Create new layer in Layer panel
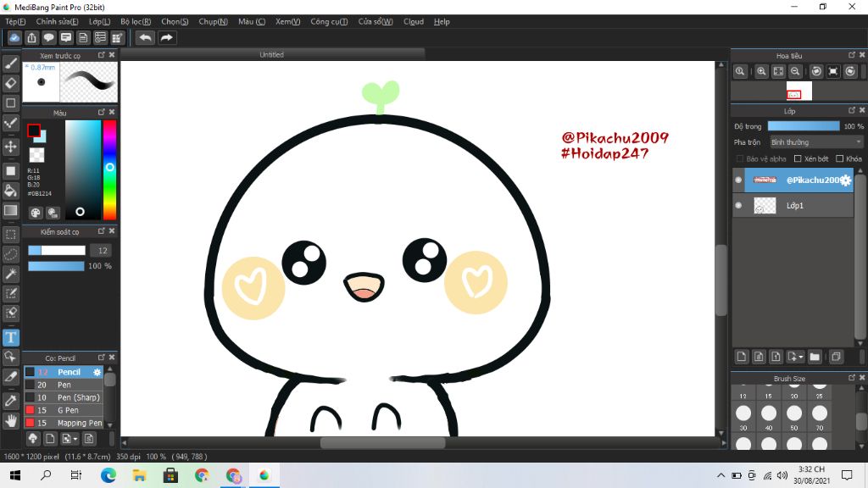This screenshot has height=488, width=868. (742, 357)
